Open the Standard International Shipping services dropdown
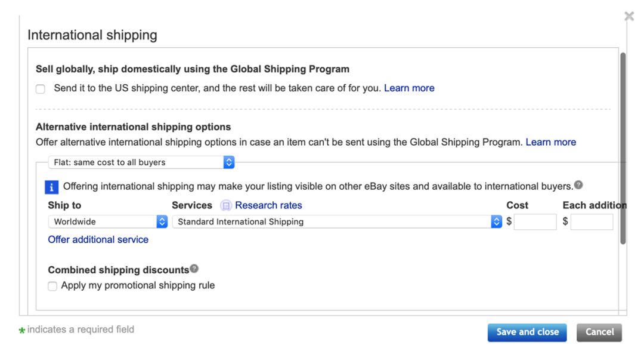 pos(334,221)
